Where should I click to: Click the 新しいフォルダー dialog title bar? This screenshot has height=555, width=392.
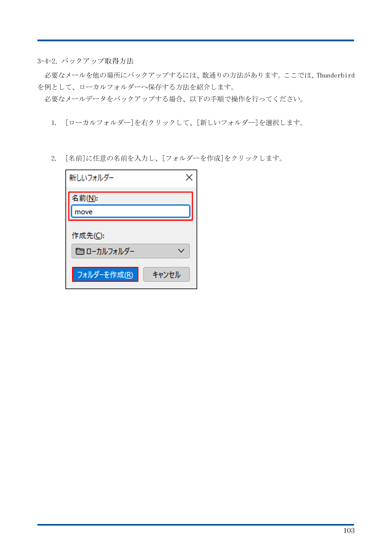(x=131, y=178)
